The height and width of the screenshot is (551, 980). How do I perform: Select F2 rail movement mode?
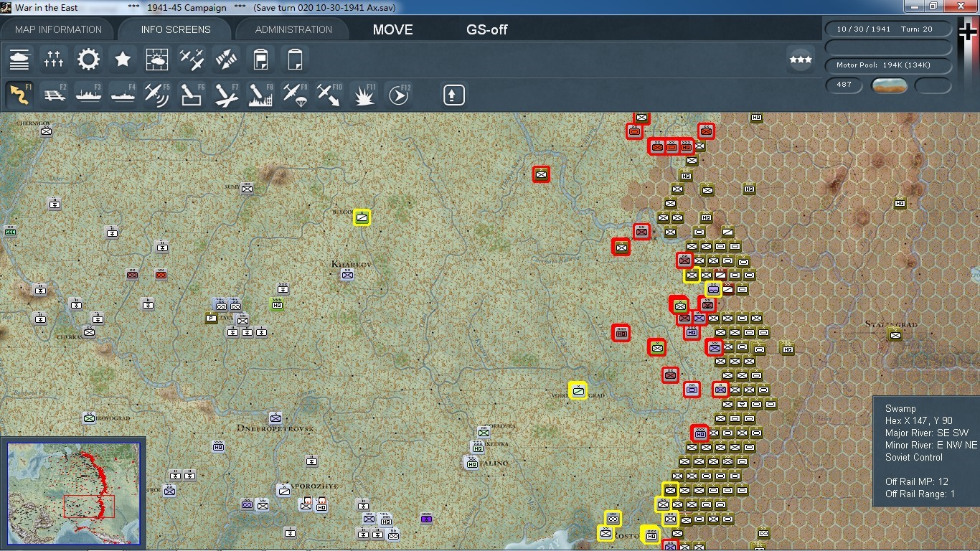54,95
